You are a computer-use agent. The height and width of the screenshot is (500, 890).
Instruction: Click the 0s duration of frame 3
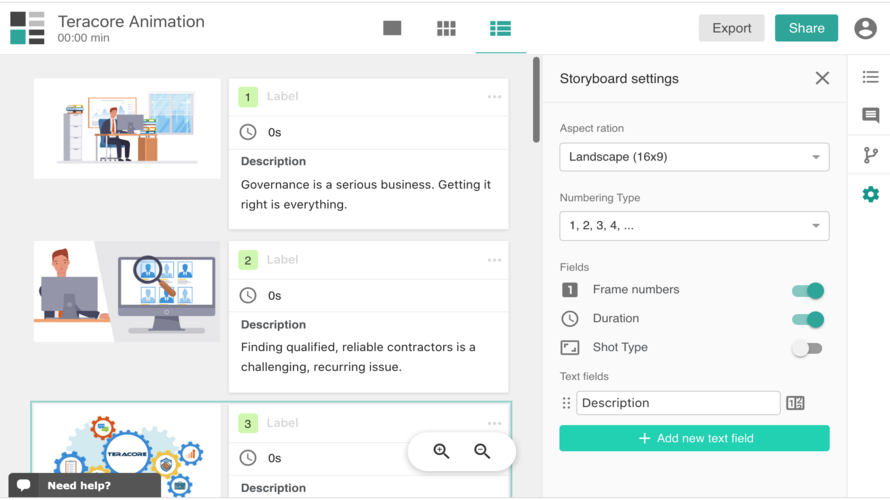[x=275, y=458]
